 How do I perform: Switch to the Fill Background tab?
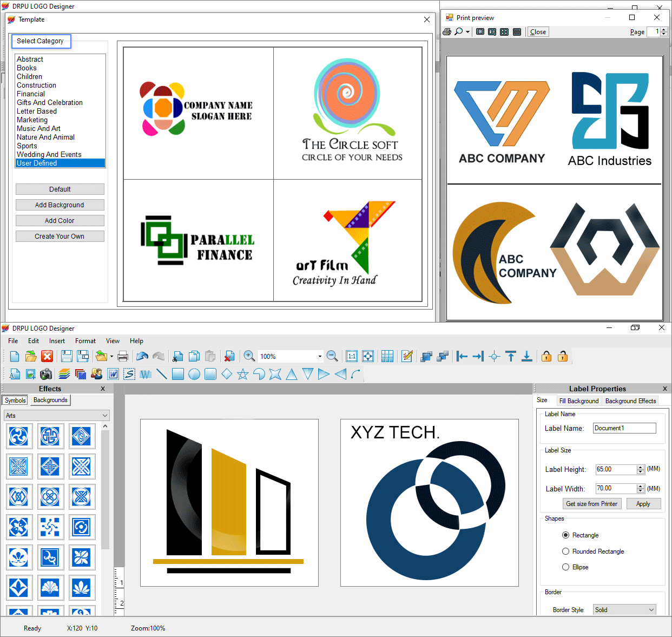[579, 401]
